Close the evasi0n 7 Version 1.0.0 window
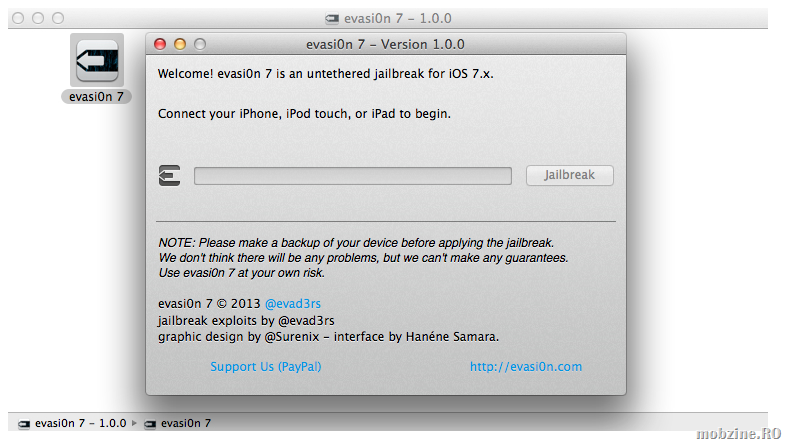This screenshot has width=787, height=445. pos(161,44)
